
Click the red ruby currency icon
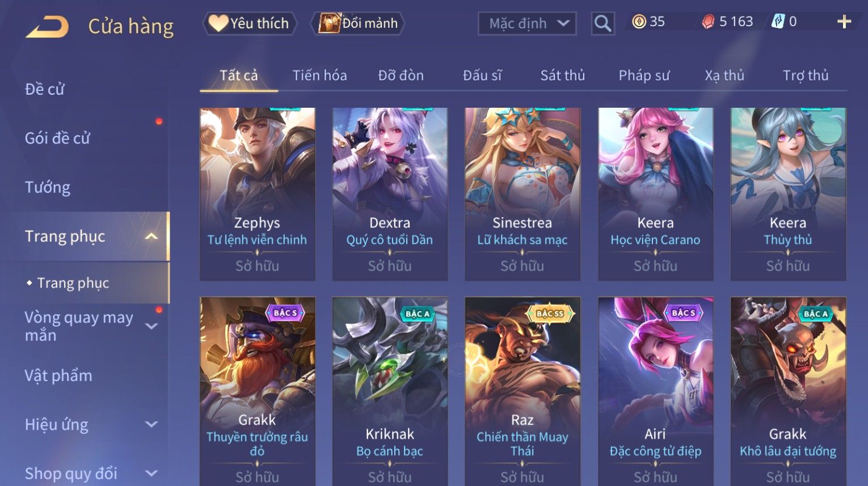(x=708, y=22)
